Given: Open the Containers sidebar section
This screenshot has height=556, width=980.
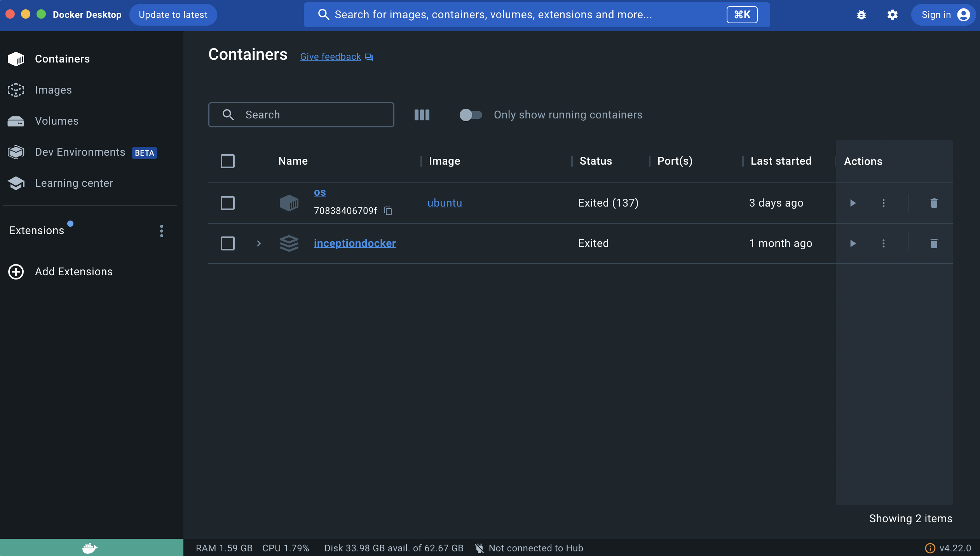Looking at the screenshot, I should coord(62,59).
